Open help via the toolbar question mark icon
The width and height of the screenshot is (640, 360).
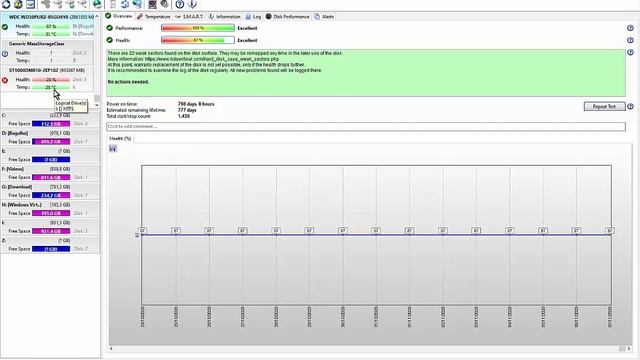(x=180, y=4)
